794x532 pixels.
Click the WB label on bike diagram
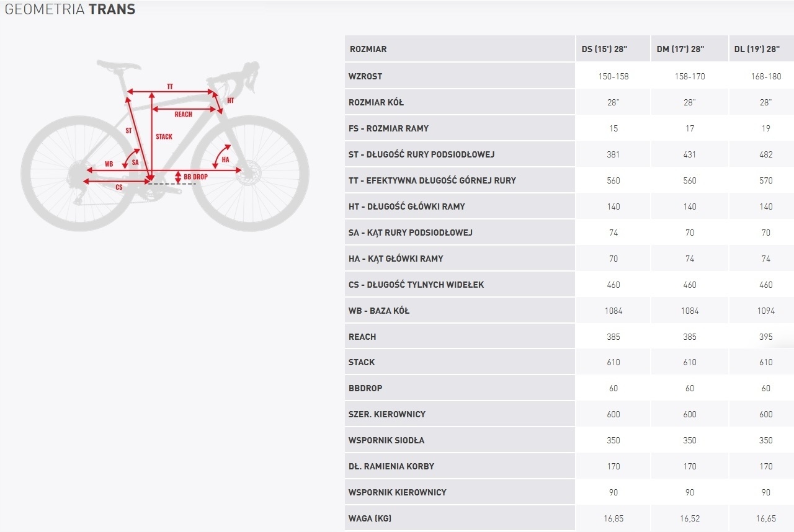coord(109,164)
